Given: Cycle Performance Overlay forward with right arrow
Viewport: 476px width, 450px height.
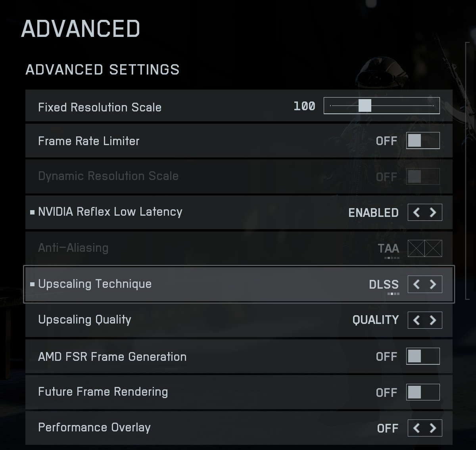Looking at the screenshot, I should coord(433,428).
